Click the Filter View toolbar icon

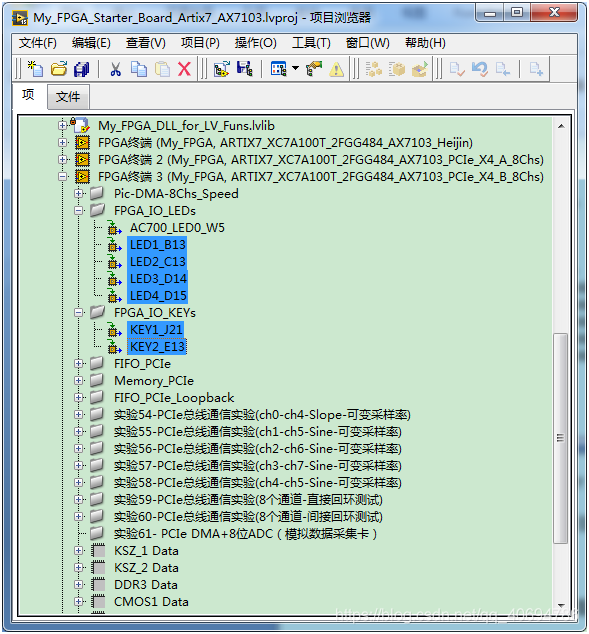pos(279,69)
